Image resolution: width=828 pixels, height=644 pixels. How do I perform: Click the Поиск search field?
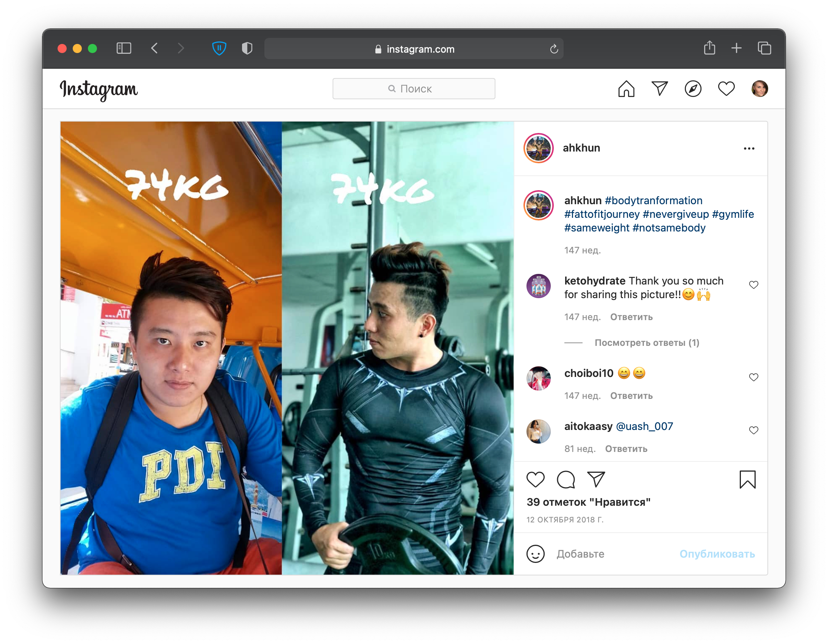[414, 89]
